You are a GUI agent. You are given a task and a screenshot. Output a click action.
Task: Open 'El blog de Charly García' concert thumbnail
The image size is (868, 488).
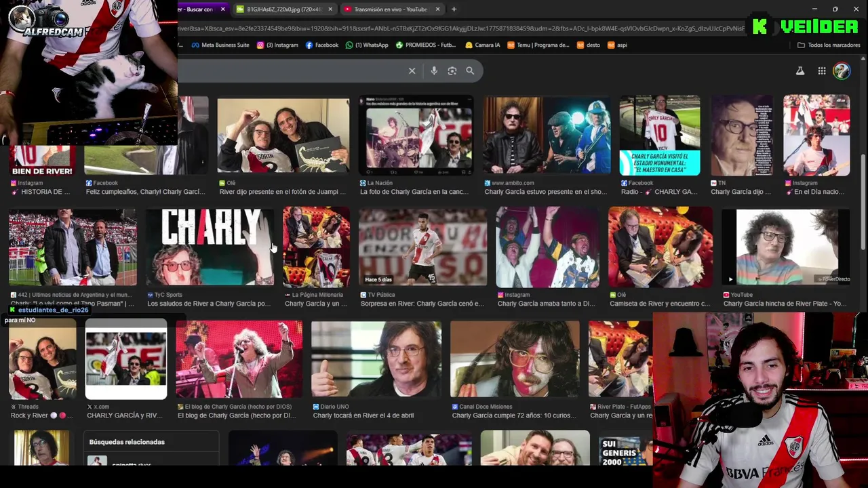click(239, 359)
